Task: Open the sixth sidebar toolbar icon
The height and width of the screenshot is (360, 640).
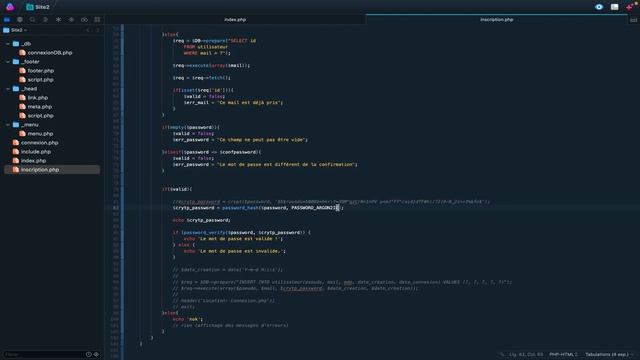Action: (71, 20)
